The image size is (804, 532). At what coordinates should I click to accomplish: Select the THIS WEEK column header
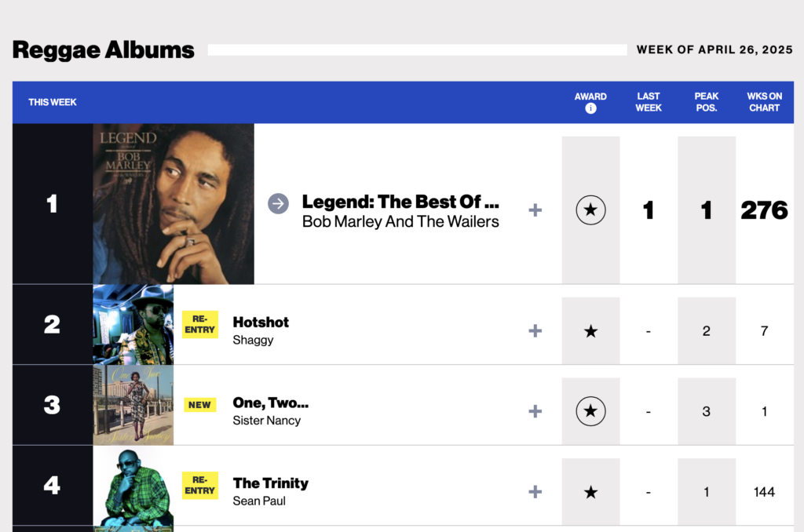(x=53, y=102)
